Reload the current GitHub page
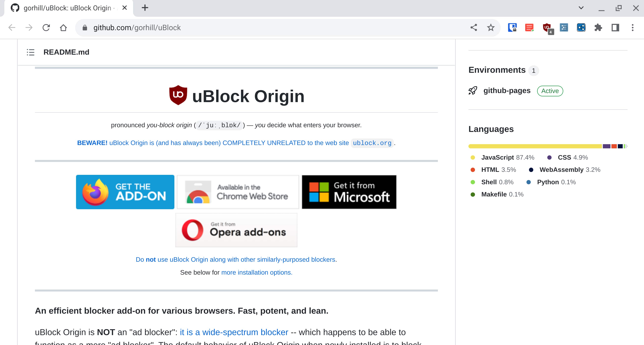The image size is (644, 345). [x=46, y=27]
